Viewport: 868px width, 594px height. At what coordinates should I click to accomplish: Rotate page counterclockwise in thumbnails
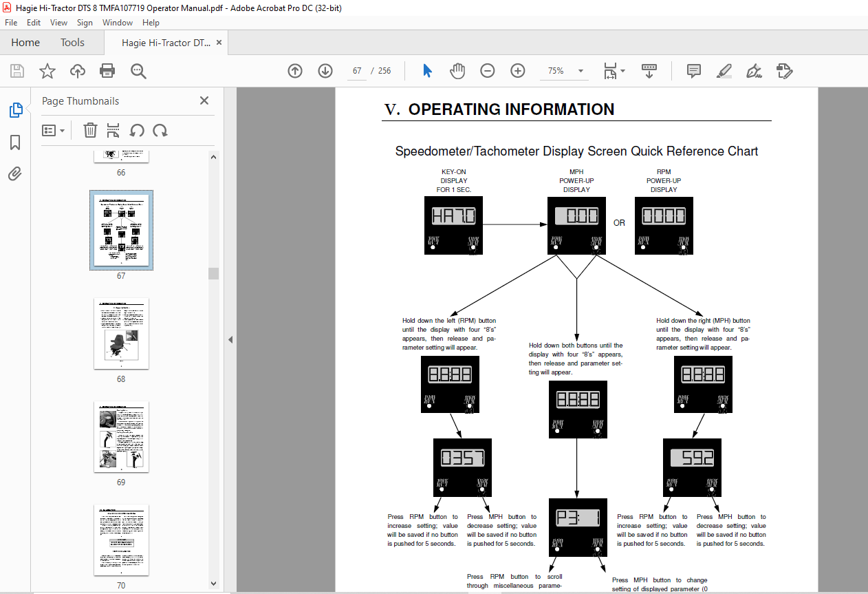pos(137,130)
